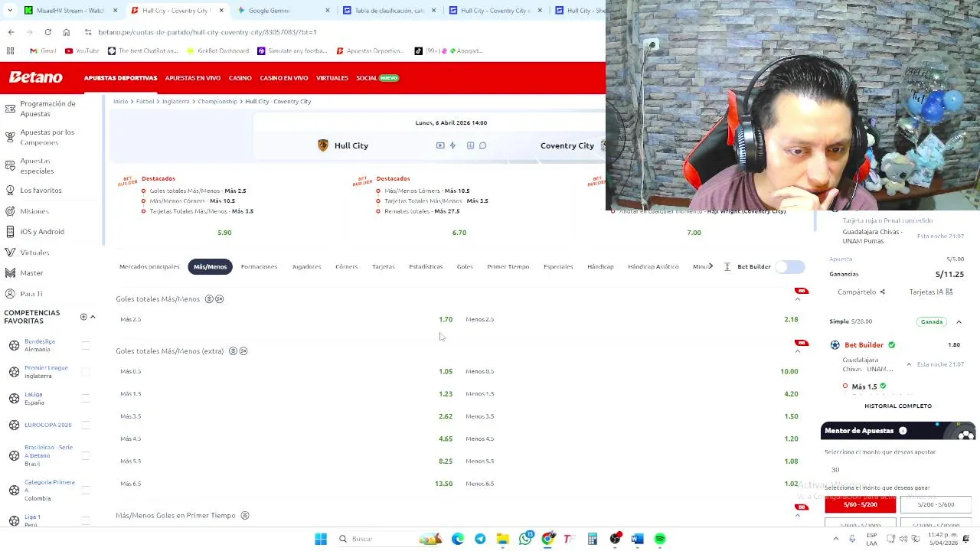Toggle the Bundesliga Alemania checkbox
This screenshot has width=980, height=551.
85,345
